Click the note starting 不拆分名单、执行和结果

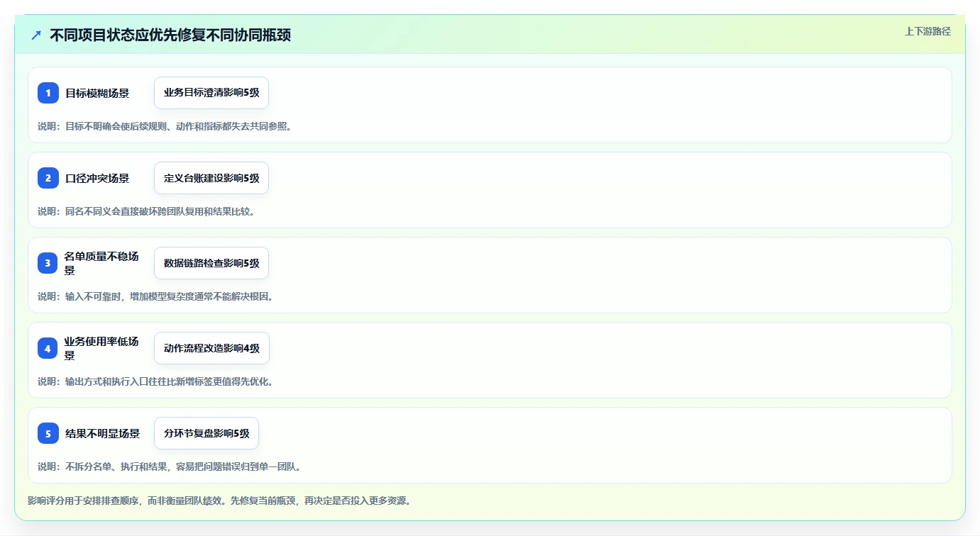click(170, 467)
